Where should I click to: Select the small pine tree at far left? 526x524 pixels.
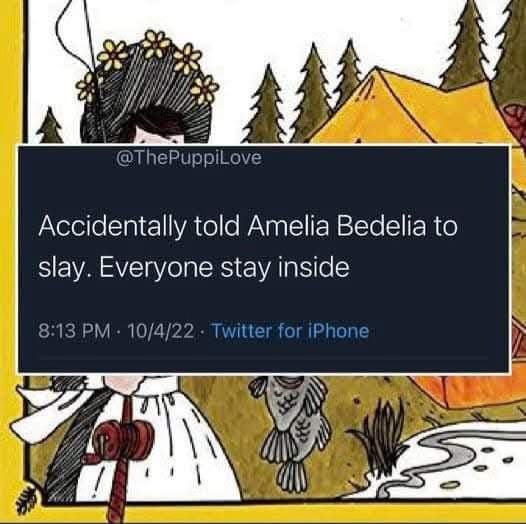click(50, 126)
